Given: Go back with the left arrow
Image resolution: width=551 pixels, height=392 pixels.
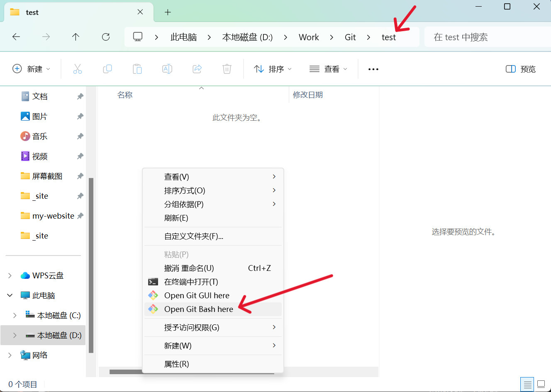Looking at the screenshot, I should [x=16, y=37].
